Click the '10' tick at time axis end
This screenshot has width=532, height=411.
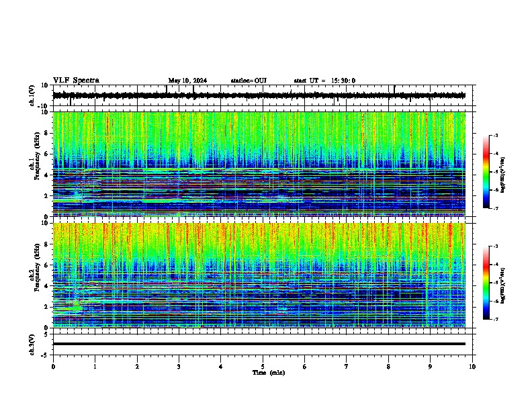click(x=472, y=367)
